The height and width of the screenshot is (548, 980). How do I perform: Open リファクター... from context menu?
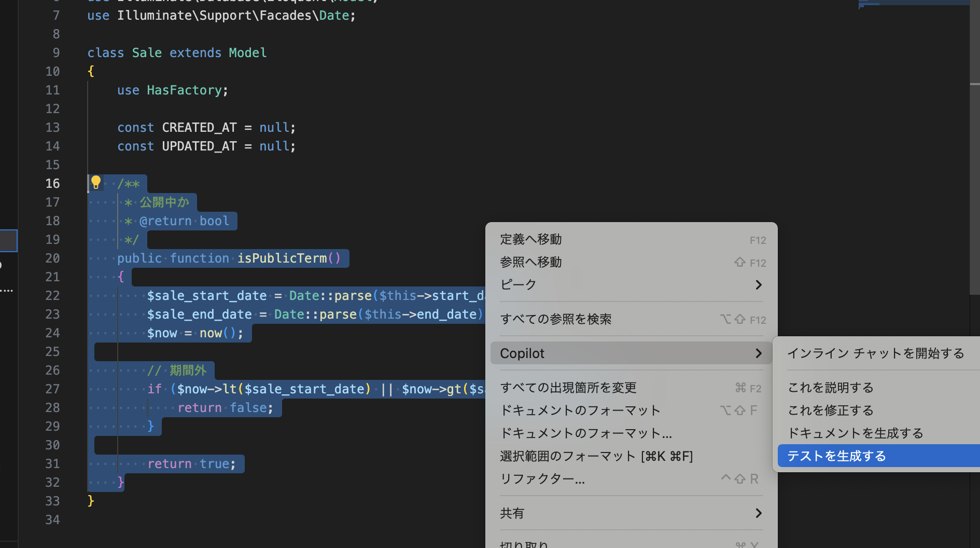pos(542,479)
